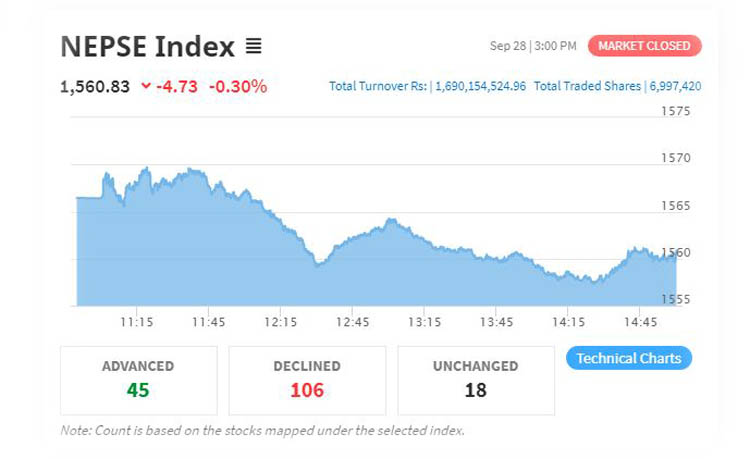Click the Total Turnover Rs value
750x459 pixels.
coord(480,86)
